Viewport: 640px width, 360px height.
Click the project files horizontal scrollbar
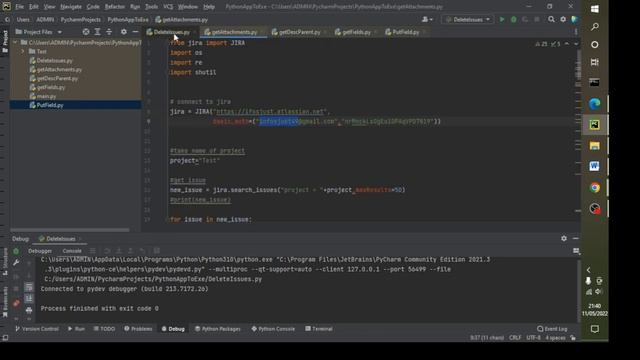pos(69,230)
